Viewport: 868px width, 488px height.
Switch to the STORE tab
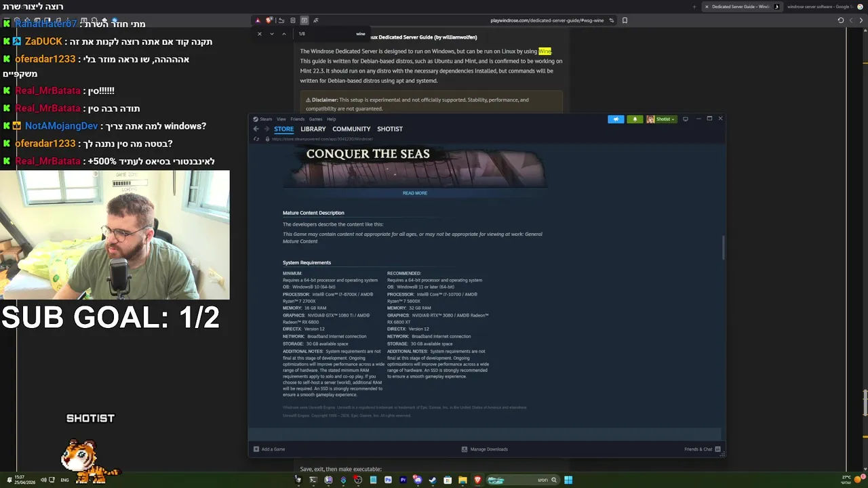[x=283, y=129]
